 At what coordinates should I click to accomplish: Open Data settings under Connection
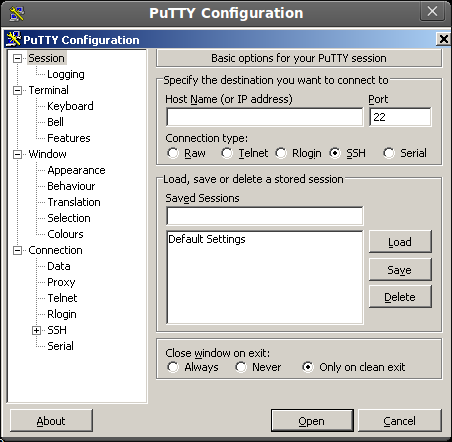(59, 266)
